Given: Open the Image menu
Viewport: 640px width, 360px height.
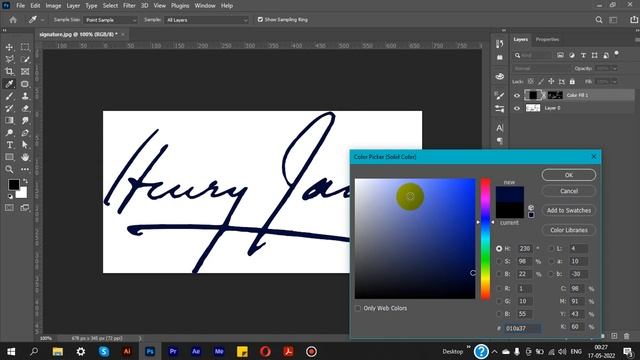Looking at the screenshot, I should [53, 6].
